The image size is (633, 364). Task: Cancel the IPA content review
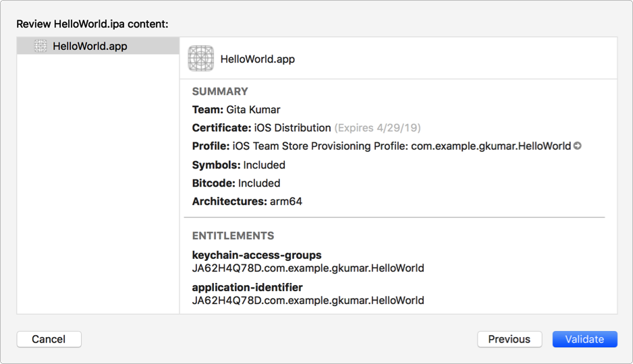[49, 339]
